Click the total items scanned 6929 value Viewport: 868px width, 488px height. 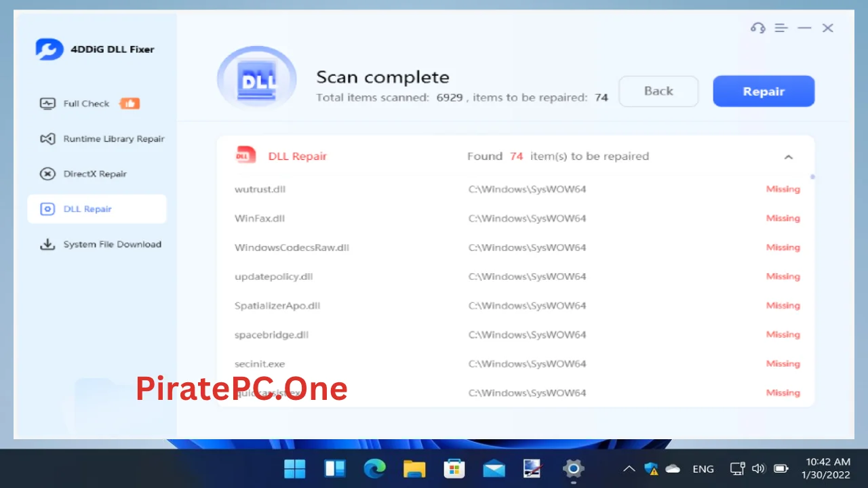(450, 98)
